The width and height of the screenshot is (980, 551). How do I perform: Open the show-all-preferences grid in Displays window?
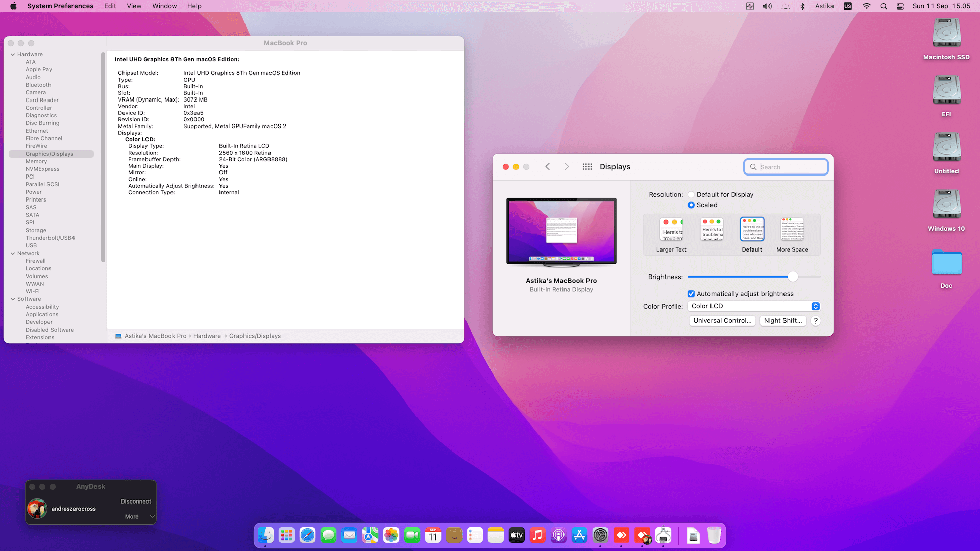[587, 166]
